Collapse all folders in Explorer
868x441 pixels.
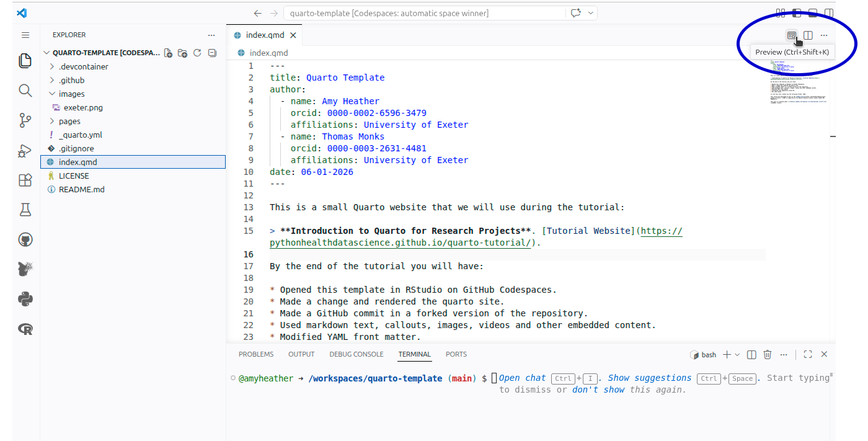click(x=212, y=53)
